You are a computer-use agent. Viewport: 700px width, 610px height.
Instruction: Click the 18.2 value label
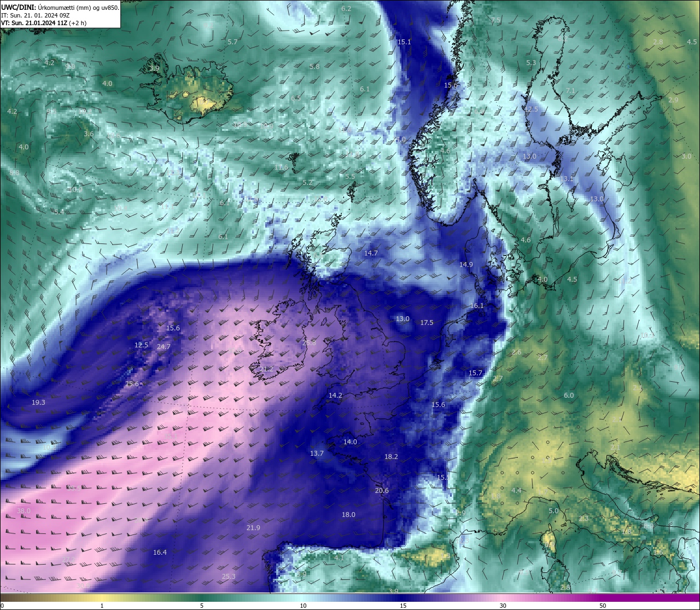coord(391,457)
